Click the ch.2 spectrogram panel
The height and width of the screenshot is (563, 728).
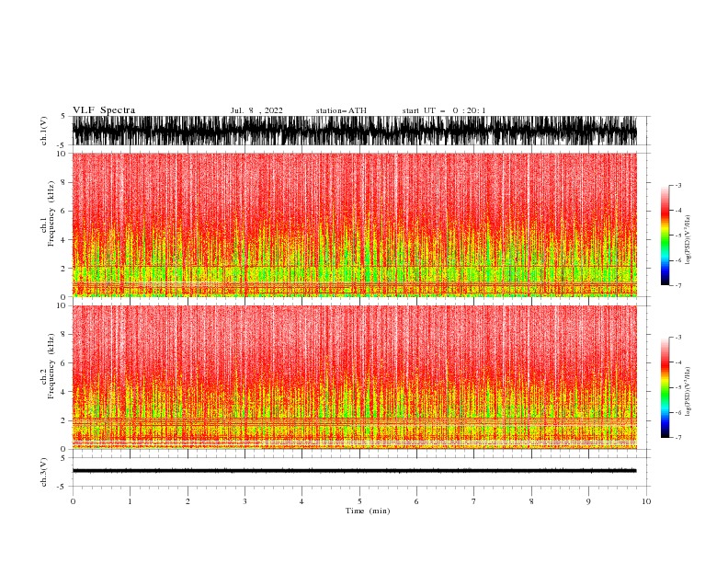[x=355, y=377]
